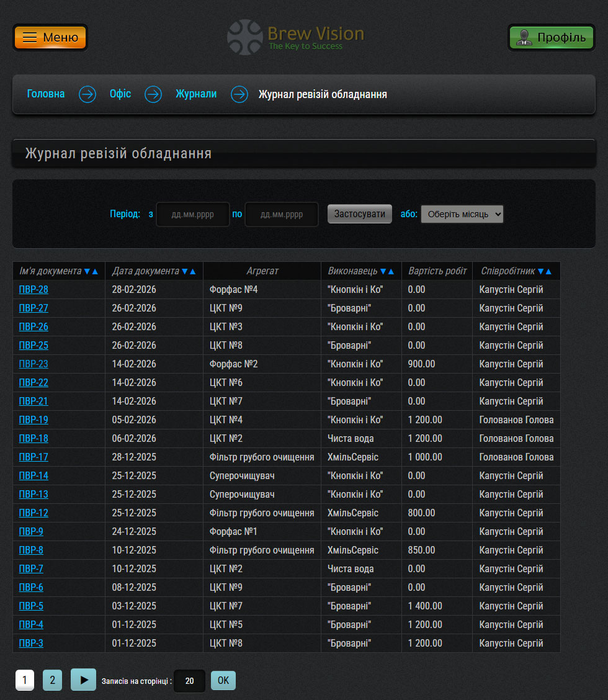Navigate to Головна breadcrumb
The image size is (608, 700).
pos(46,94)
